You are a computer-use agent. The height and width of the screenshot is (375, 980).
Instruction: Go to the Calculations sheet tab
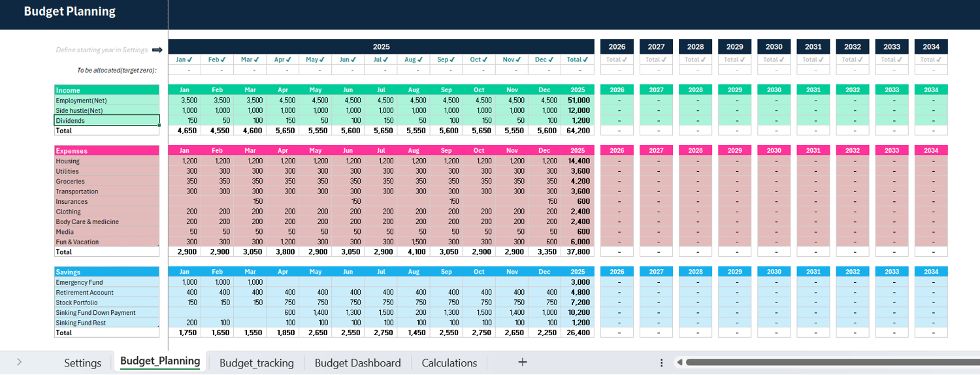point(449,363)
